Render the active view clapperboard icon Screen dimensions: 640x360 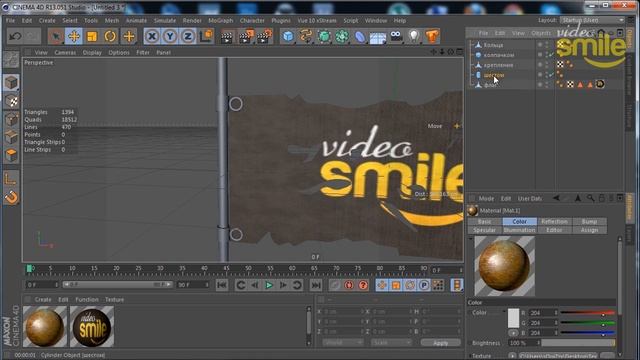[227, 37]
